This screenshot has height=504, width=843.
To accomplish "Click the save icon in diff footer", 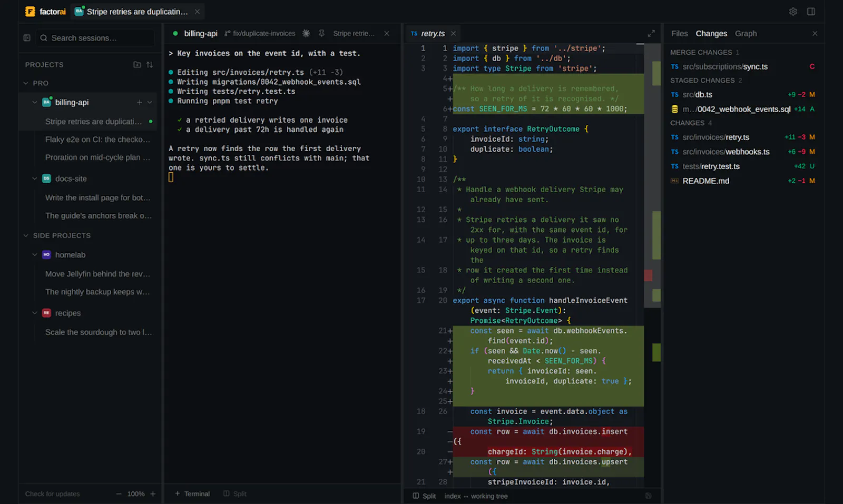I will coord(648,496).
